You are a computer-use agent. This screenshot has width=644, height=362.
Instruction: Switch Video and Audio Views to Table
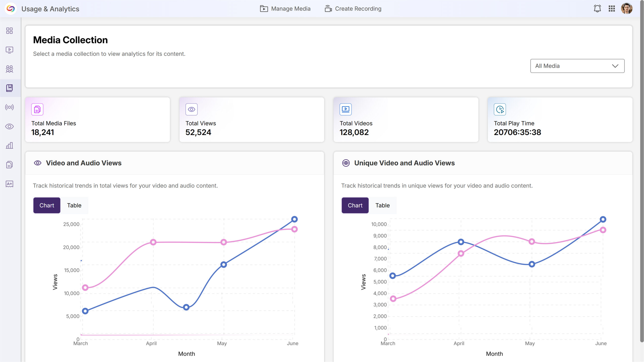(74, 205)
